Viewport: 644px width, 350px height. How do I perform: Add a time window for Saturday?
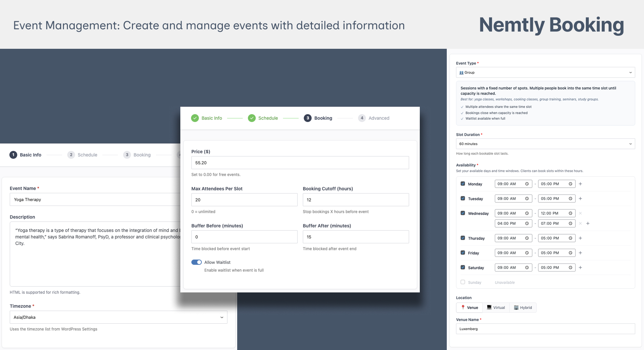580,268
